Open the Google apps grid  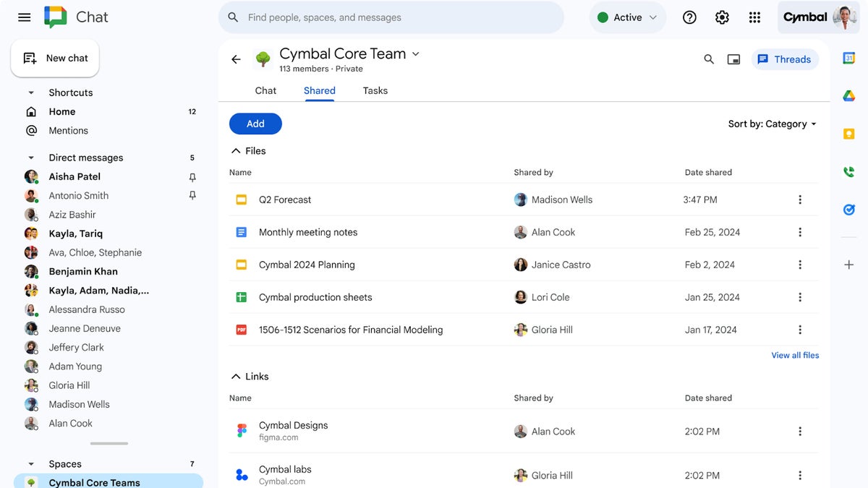tap(754, 17)
